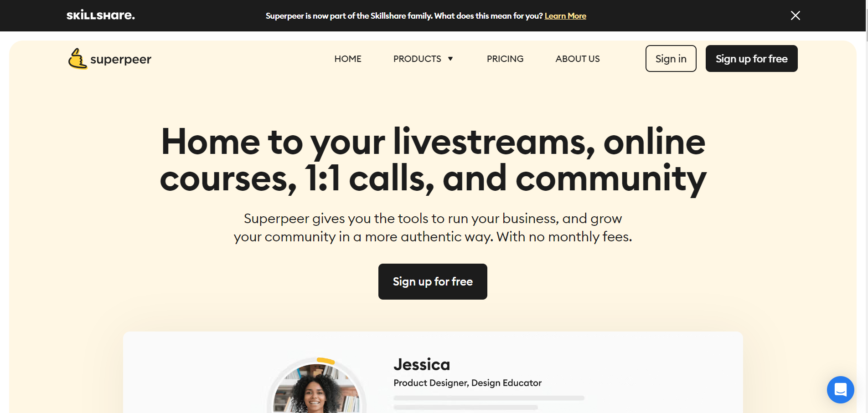Click the Sign in button
The height and width of the screenshot is (413, 868).
point(671,58)
